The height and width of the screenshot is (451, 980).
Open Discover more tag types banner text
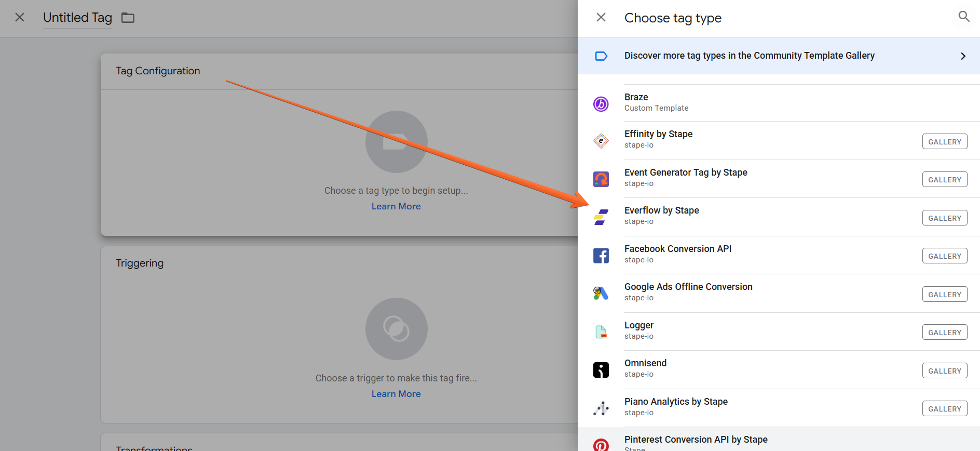[x=749, y=56]
